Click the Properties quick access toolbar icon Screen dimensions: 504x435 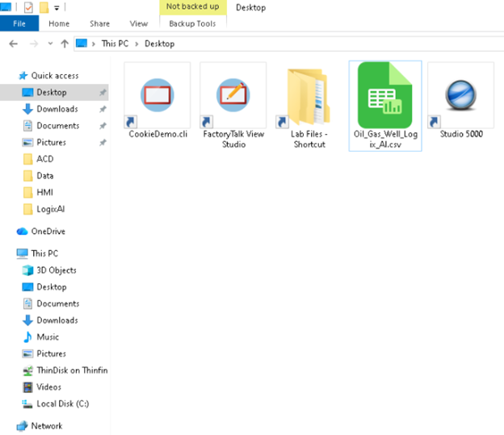(x=28, y=7)
